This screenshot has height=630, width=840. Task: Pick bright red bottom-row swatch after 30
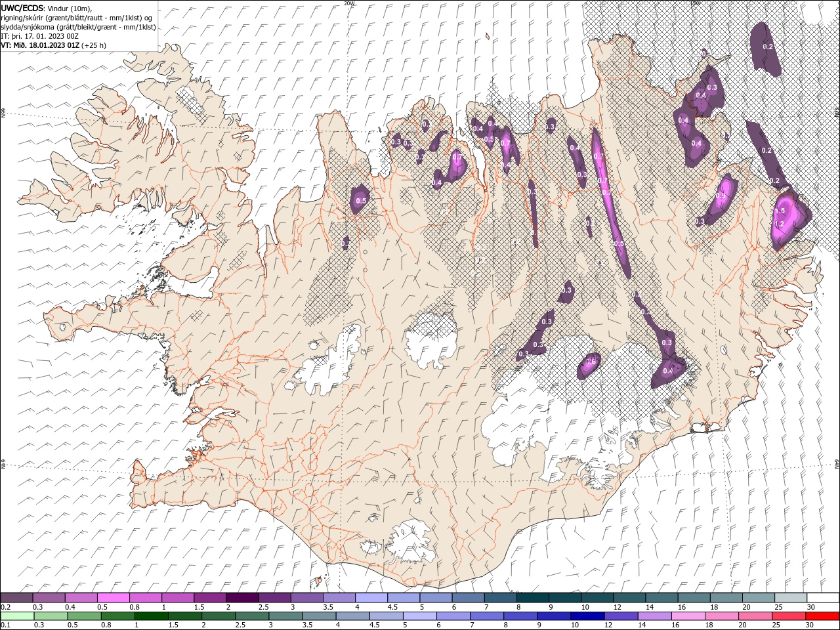coord(822,616)
